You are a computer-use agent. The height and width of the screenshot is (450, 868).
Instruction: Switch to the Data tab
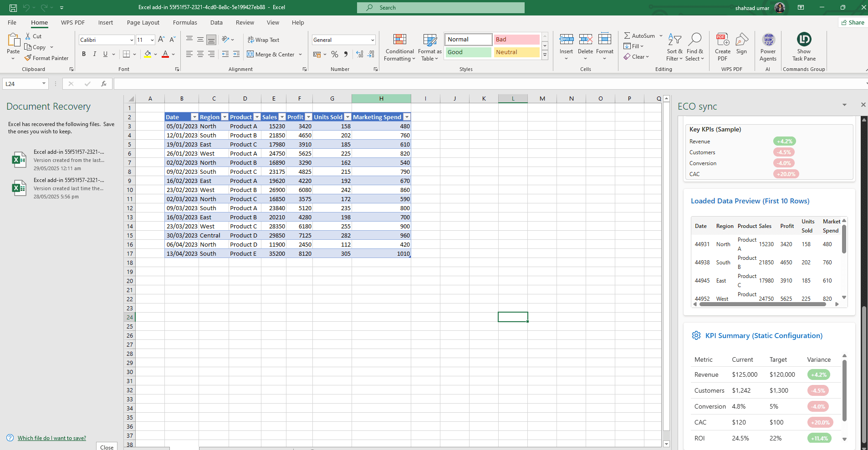pos(216,22)
